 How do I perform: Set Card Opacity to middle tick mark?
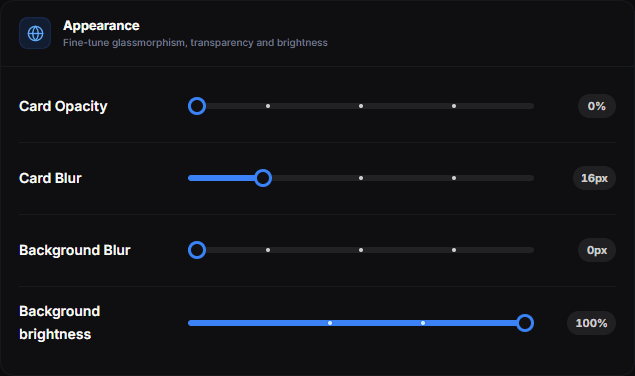point(361,106)
